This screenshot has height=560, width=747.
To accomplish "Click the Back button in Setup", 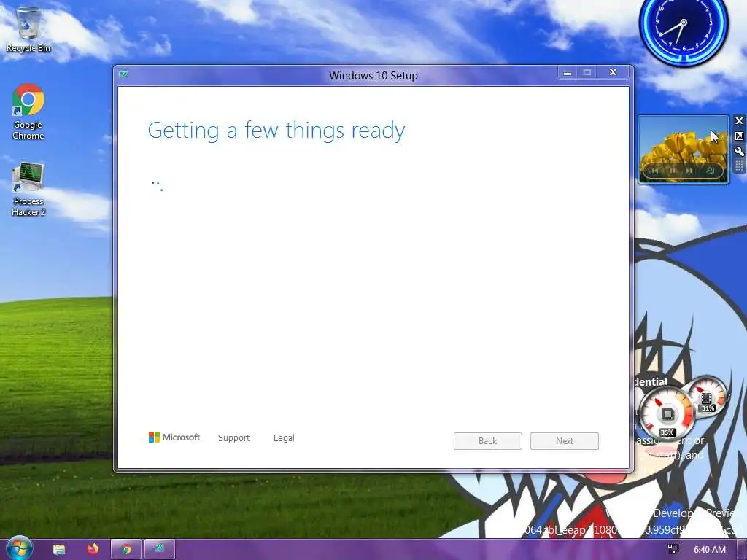I will click(488, 441).
